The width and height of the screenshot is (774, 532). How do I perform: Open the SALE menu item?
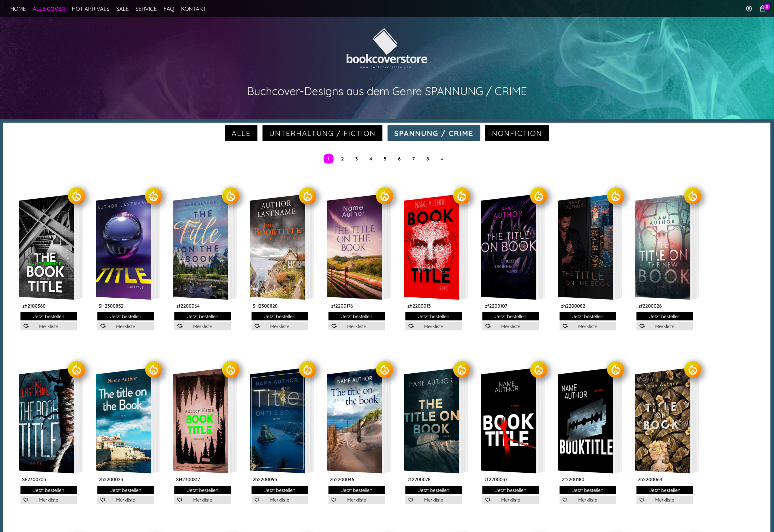click(122, 9)
